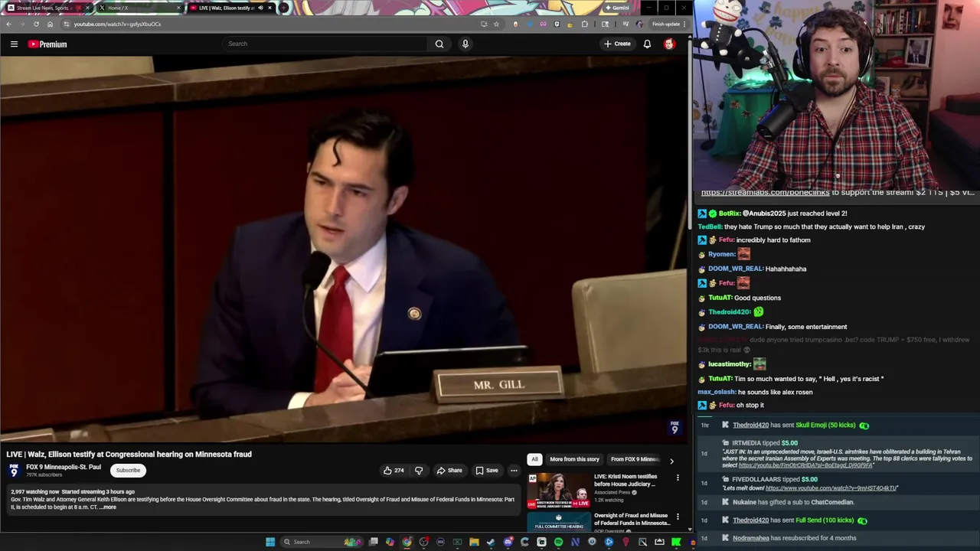980x551 pixels.
Task: Open FOX 9 Minneapolis-St. Paul channel name
Action: pyautogui.click(x=64, y=467)
